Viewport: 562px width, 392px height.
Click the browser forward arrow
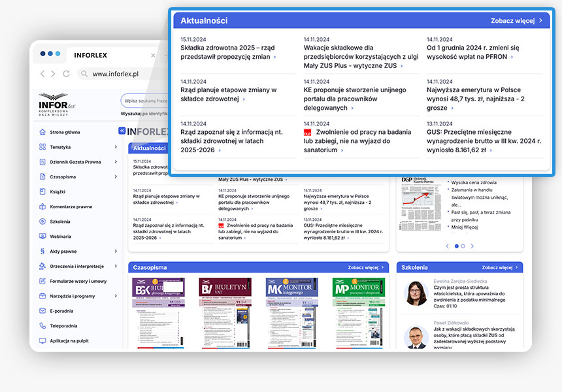53,74
